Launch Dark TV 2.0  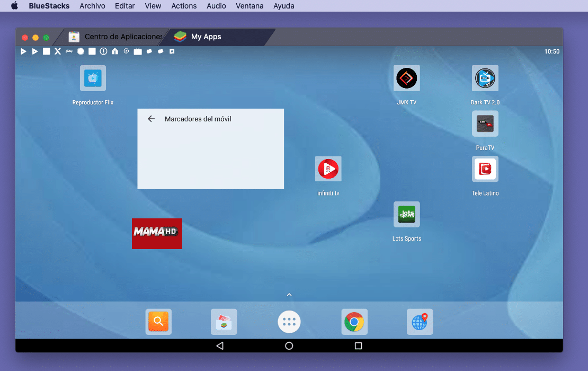coord(485,77)
